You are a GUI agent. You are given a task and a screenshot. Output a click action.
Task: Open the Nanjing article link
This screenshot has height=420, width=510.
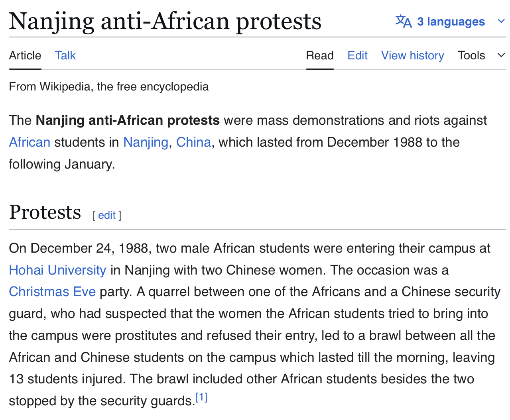pyautogui.click(x=146, y=142)
